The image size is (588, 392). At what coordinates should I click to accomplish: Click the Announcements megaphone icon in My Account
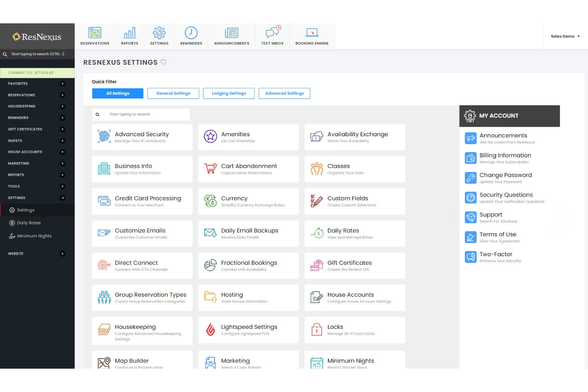click(x=471, y=138)
